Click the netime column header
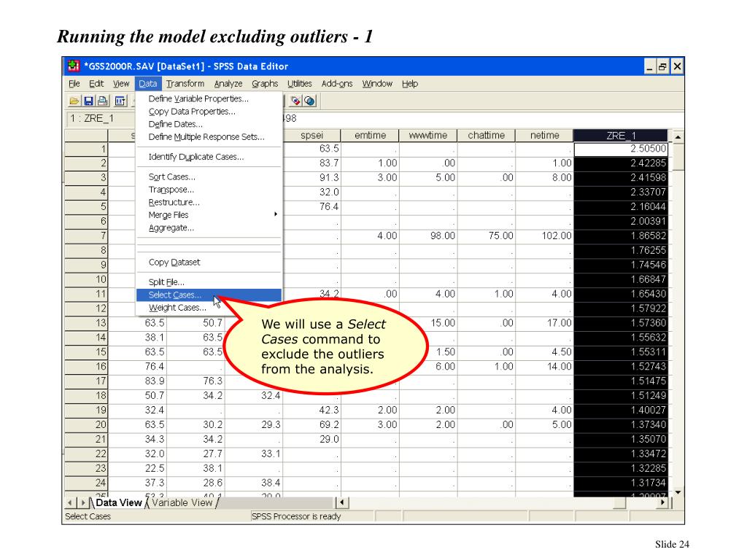The height and width of the screenshot is (560, 747). pyautogui.click(x=544, y=135)
